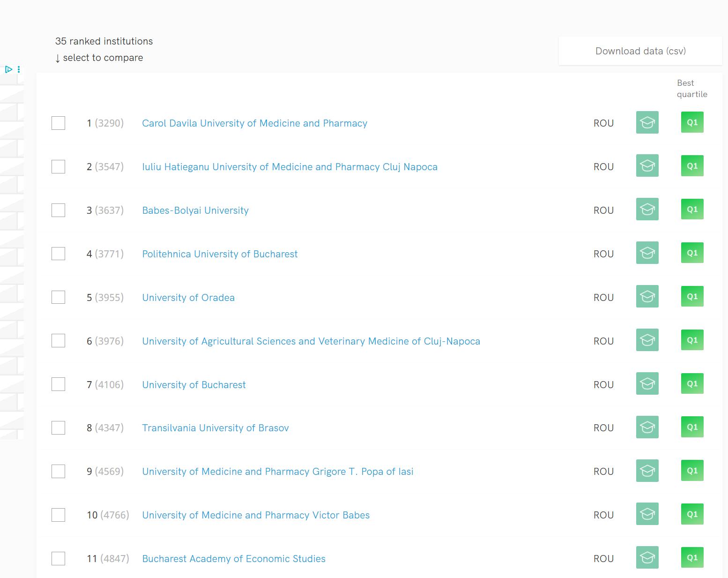
Task: Click Q1 badge for Bucharest Academy of Economic Studies
Action: pyautogui.click(x=692, y=557)
